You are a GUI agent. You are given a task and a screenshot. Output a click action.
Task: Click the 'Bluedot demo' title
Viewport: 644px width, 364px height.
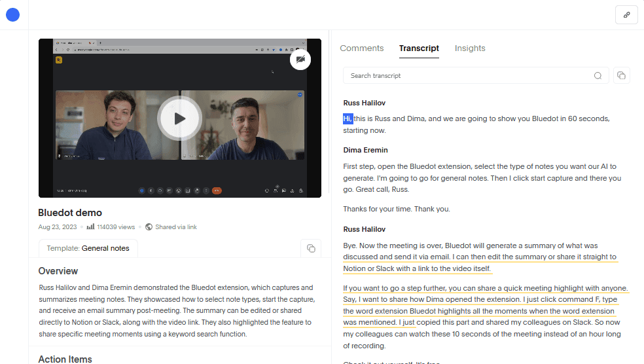point(70,213)
